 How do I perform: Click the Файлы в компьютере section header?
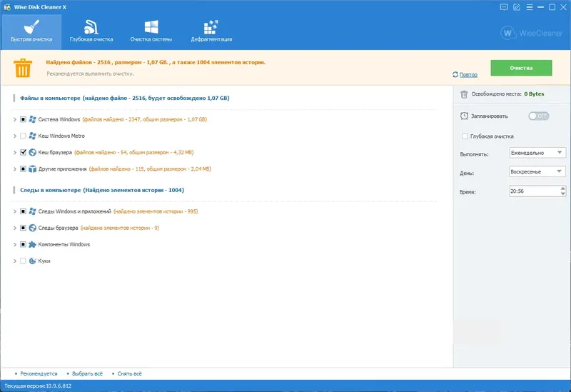[x=124, y=98]
